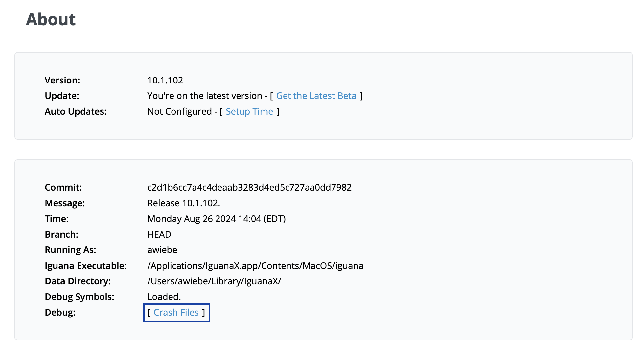Click the commit hash value
Viewport: 644px width, 351px height.
[249, 188]
